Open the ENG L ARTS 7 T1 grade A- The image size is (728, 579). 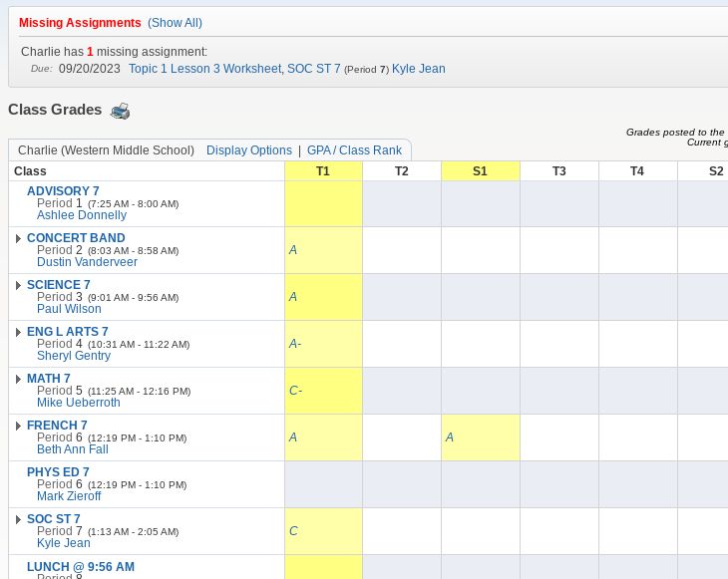295,344
